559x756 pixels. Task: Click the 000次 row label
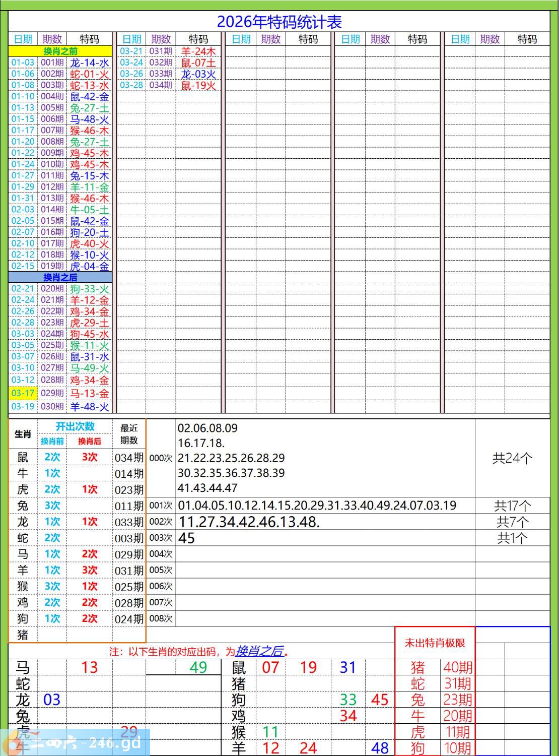161,458
